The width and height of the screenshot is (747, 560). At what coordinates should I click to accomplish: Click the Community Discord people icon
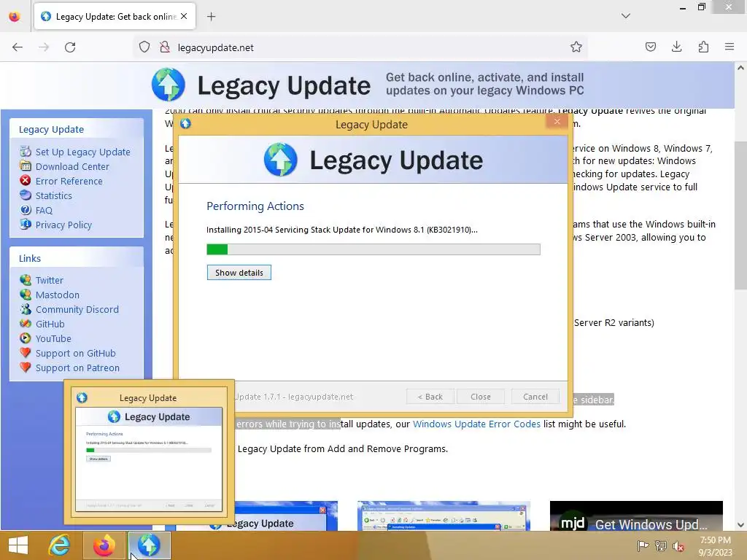(26, 308)
